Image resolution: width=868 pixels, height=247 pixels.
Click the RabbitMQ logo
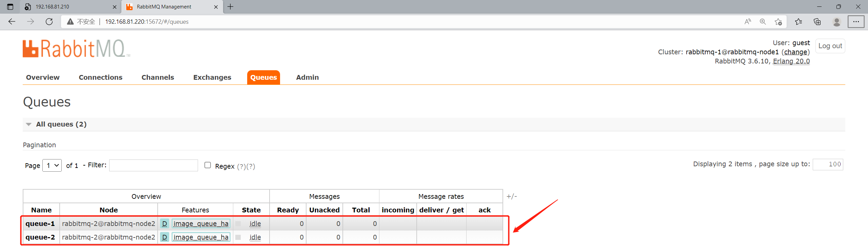click(x=77, y=49)
